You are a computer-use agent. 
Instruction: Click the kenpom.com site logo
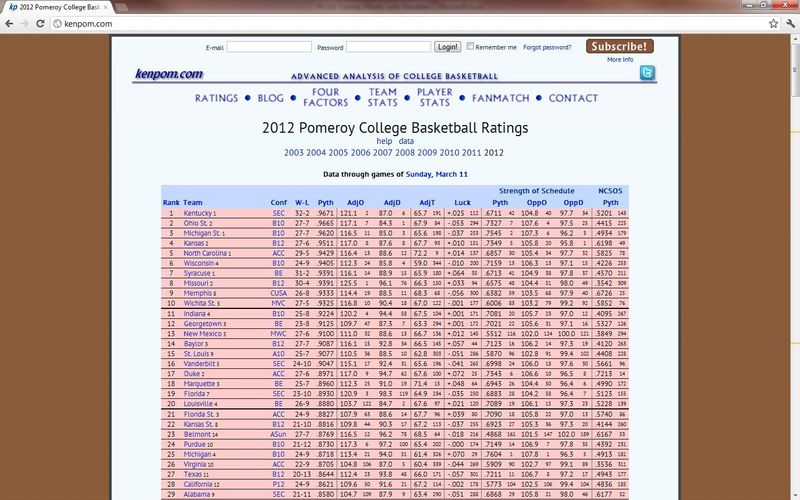point(169,74)
